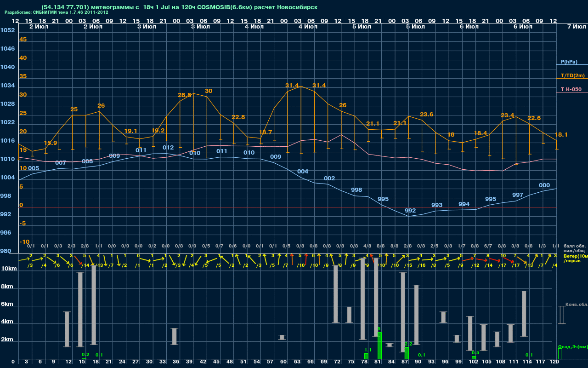The height and width of the screenshot is (368, 588).
Task: Click pressure scale label 1016
Action: (x=7, y=141)
